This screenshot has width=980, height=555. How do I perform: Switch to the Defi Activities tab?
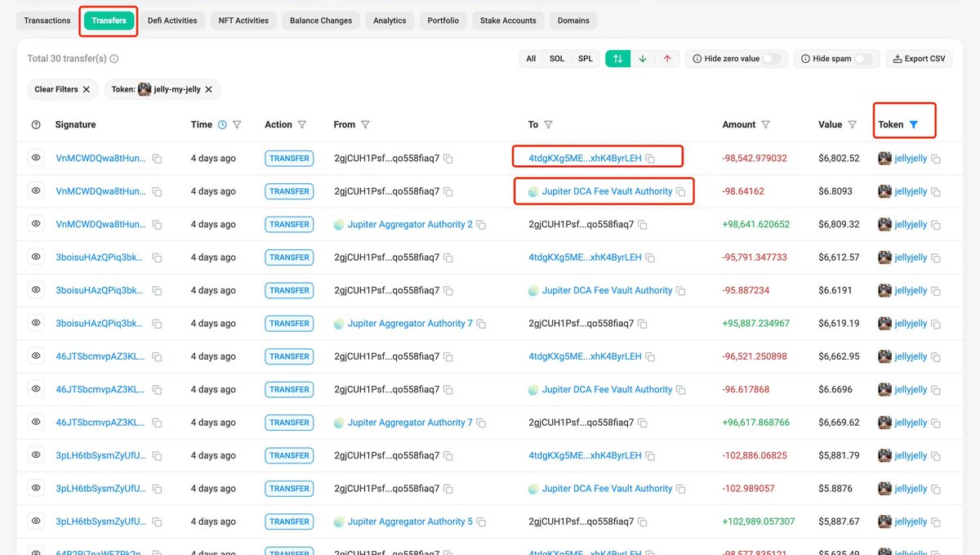click(x=172, y=20)
